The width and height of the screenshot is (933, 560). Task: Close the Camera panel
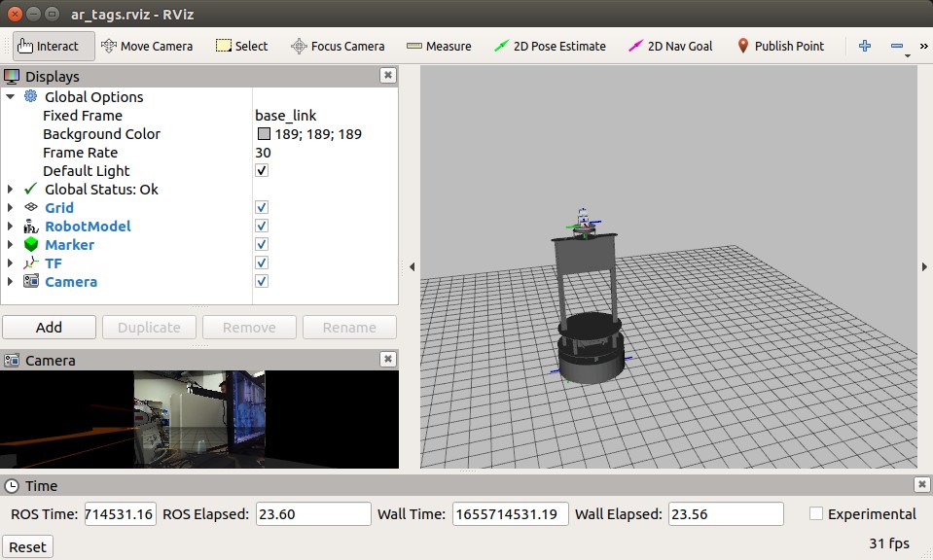(x=388, y=359)
